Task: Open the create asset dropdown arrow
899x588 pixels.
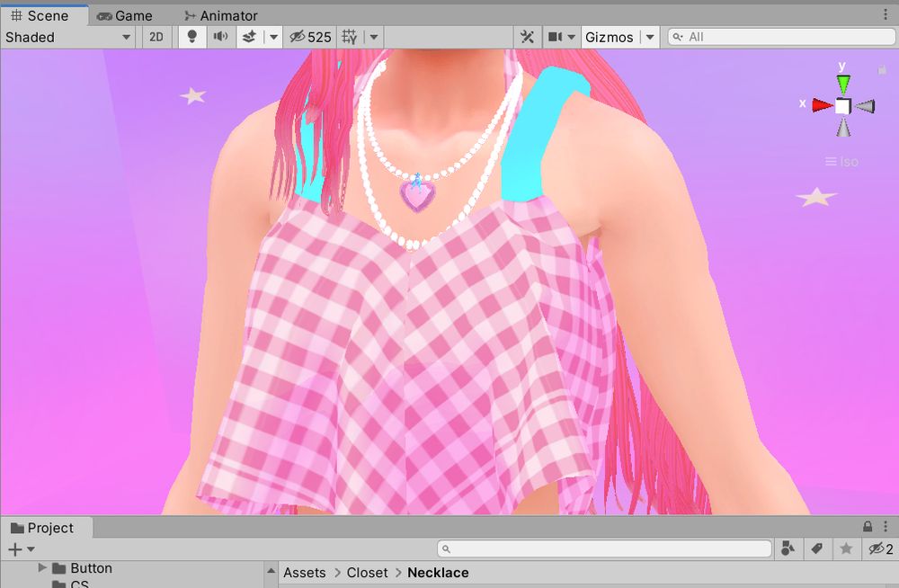Action: pos(31,549)
